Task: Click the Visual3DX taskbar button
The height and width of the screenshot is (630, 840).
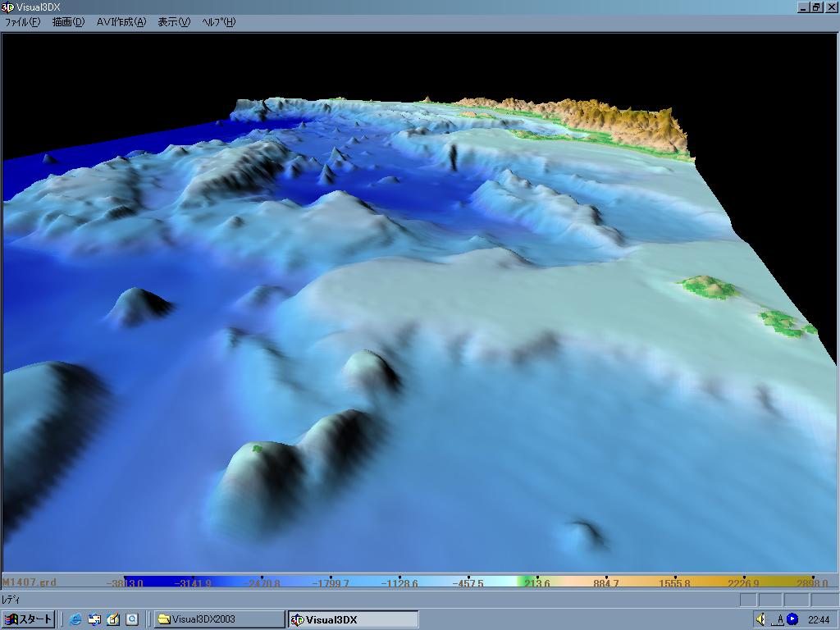Action: 353,619
